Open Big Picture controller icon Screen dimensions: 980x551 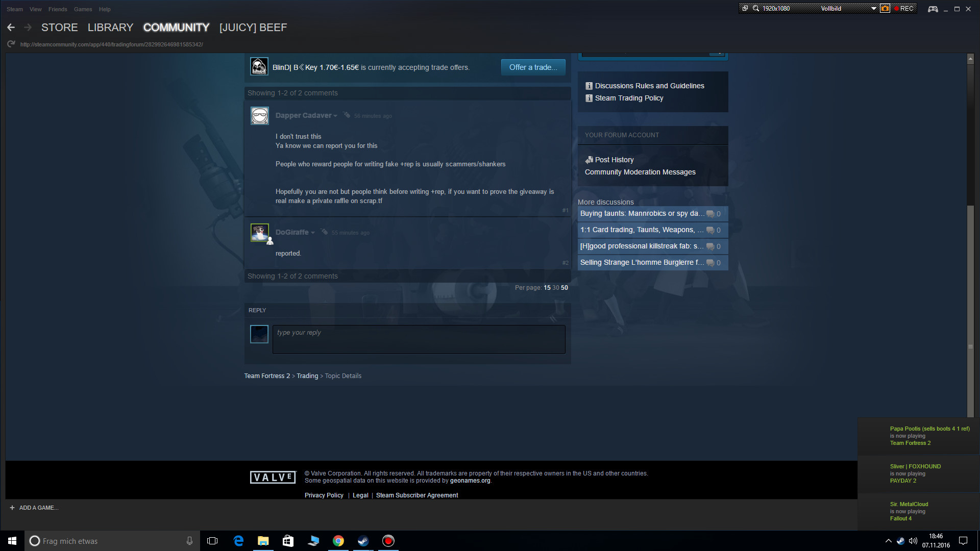click(x=933, y=9)
